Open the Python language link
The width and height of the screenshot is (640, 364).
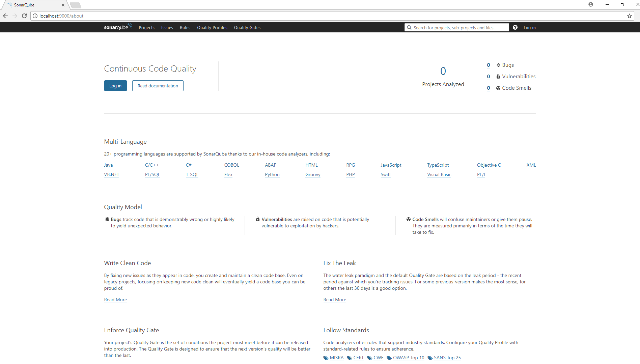[x=272, y=174]
